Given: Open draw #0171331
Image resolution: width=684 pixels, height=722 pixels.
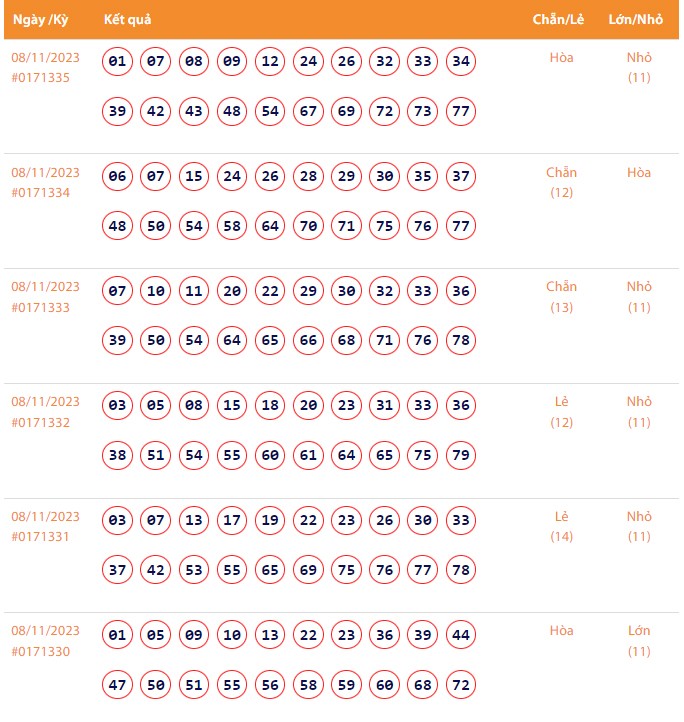Looking at the screenshot, I should tap(41, 537).
